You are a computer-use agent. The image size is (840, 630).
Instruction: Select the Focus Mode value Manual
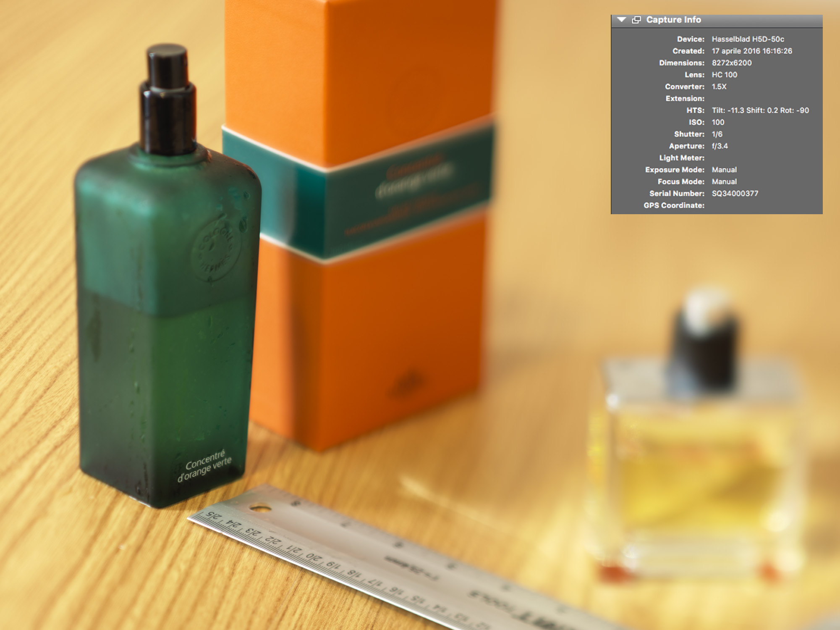tap(724, 181)
